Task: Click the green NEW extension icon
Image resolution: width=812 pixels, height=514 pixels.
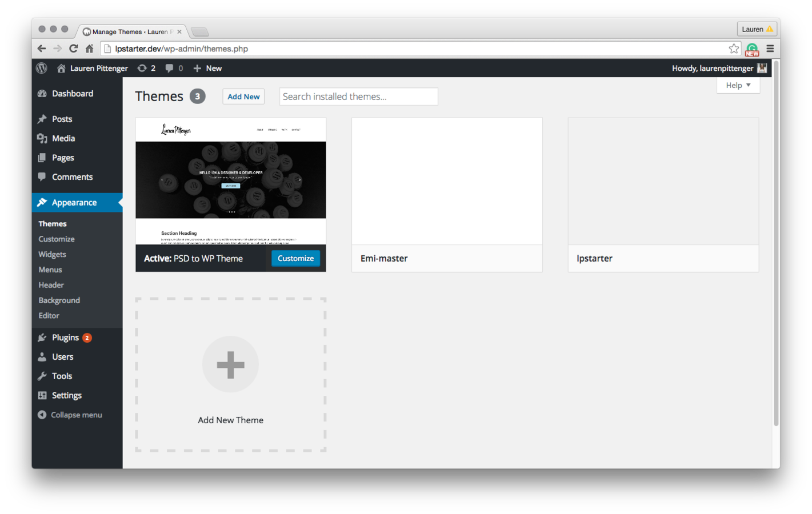Action: 752,50
